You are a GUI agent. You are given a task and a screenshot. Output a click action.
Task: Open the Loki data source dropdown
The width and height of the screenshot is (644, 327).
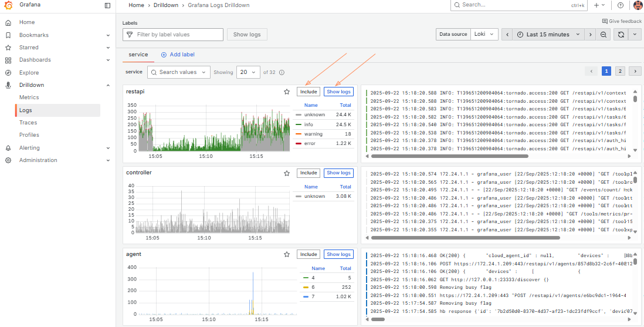[x=484, y=35]
